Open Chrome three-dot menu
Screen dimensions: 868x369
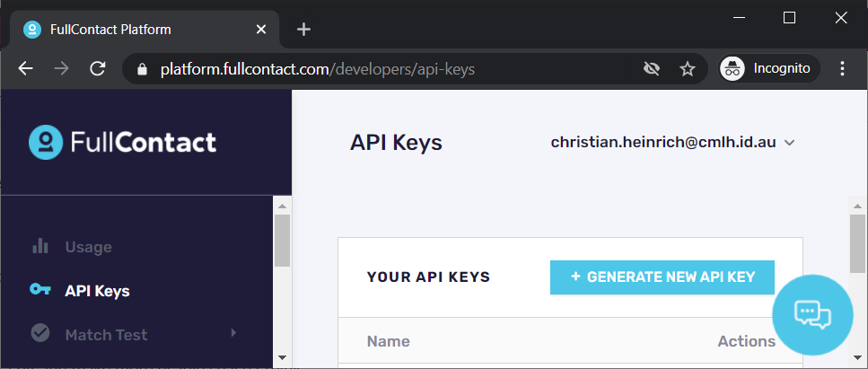point(842,69)
